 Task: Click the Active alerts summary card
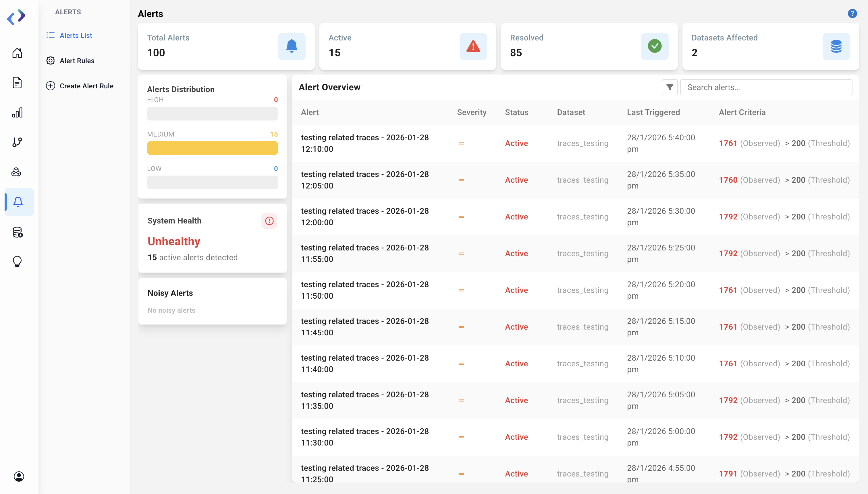coord(407,46)
